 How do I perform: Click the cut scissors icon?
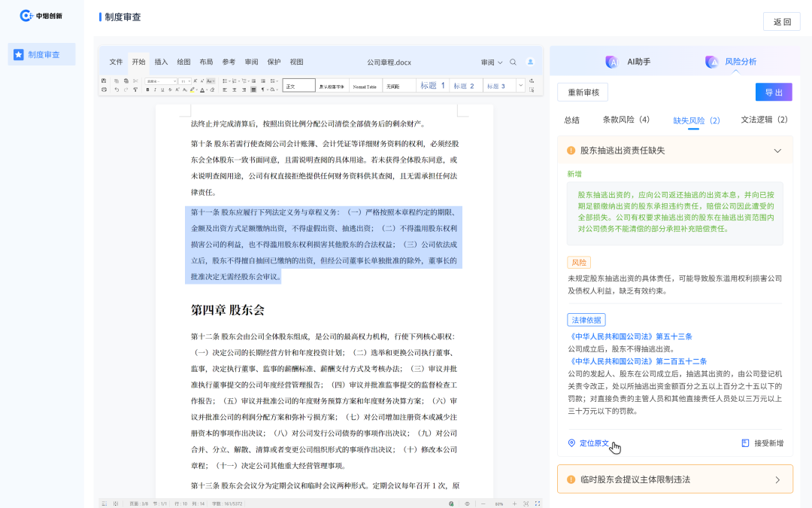135,81
